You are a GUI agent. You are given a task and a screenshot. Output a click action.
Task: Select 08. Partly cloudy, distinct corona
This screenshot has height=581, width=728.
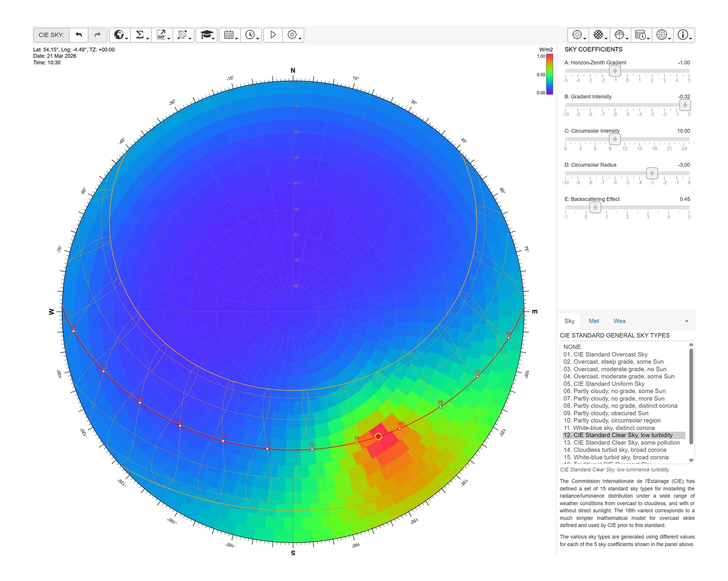(x=624, y=406)
